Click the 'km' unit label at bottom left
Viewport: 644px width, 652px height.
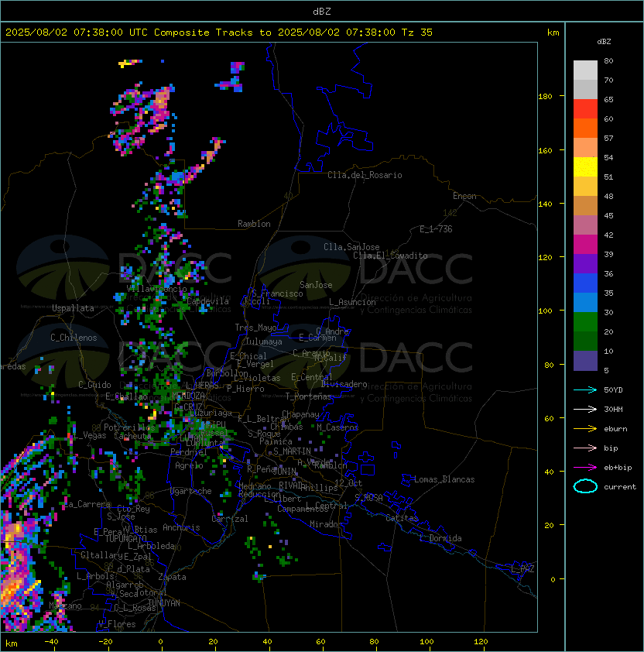point(12,643)
